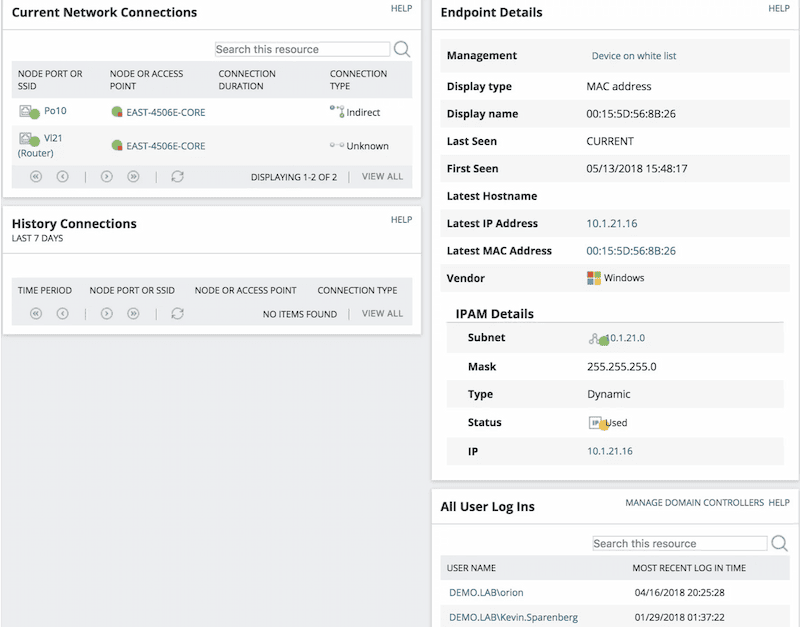Click View All in History Connections
The height and width of the screenshot is (627, 800).
(x=382, y=313)
